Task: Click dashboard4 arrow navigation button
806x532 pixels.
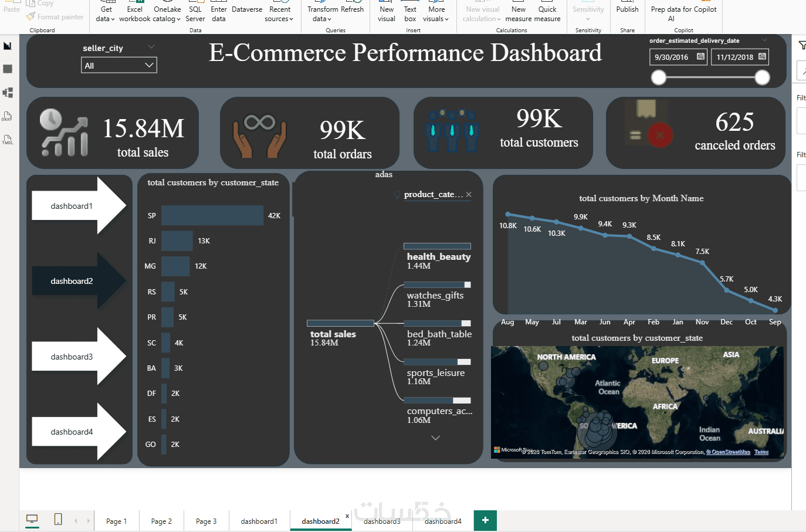Action: [x=79, y=432]
